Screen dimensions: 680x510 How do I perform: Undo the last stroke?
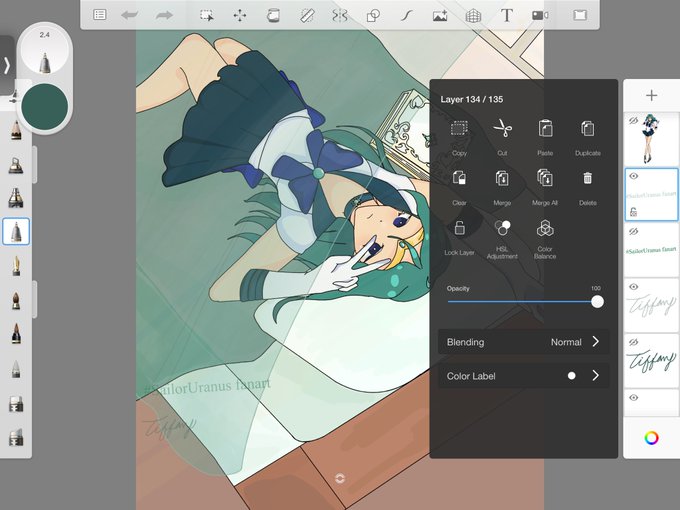(130, 15)
